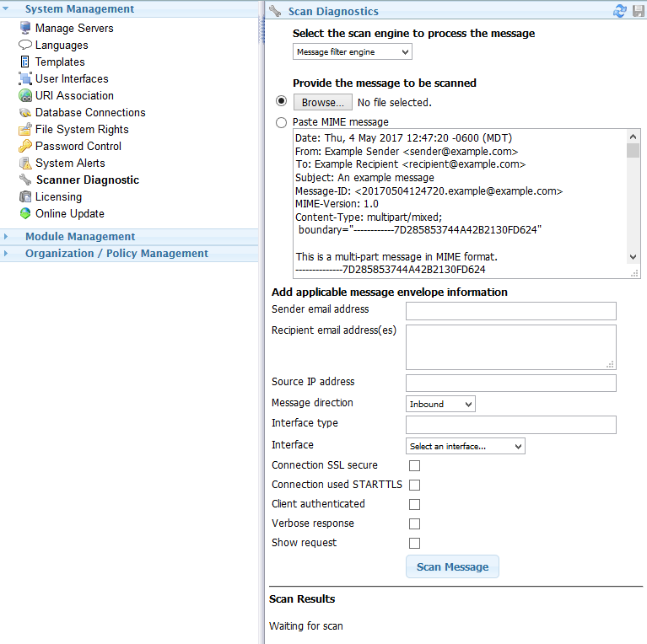Click the refresh icon in Scan Diagnostics header
The image size is (647, 644).
pyautogui.click(x=620, y=11)
